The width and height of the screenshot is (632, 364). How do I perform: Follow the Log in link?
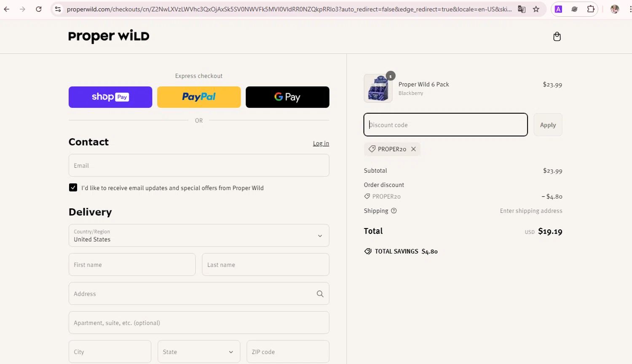[321, 143]
